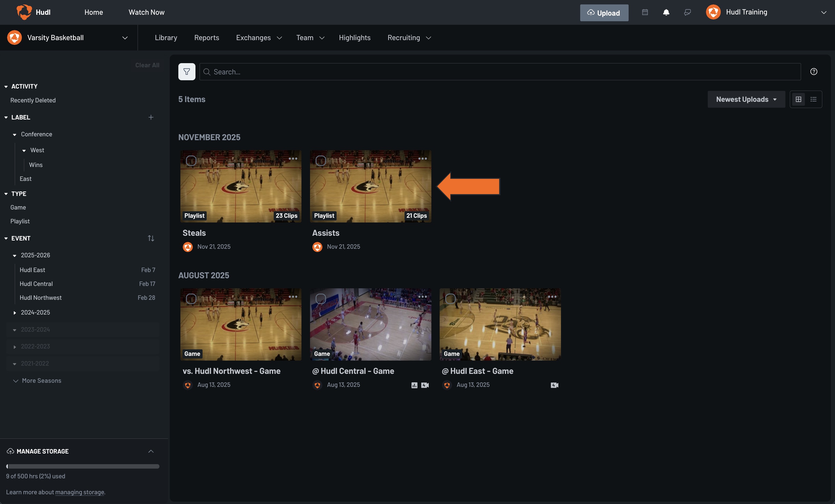Screen dimensions: 835x504
Task: Add a new label with plus icon
Action: [x=151, y=117]
